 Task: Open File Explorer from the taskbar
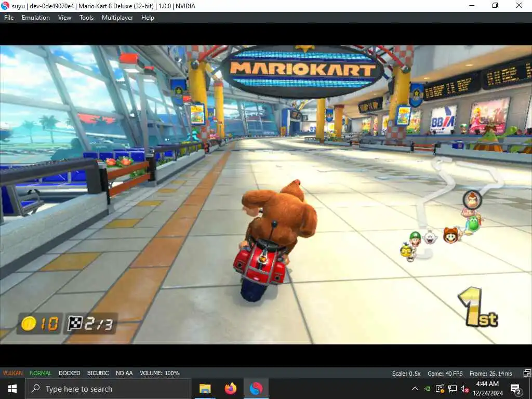[x=205, y=389]
